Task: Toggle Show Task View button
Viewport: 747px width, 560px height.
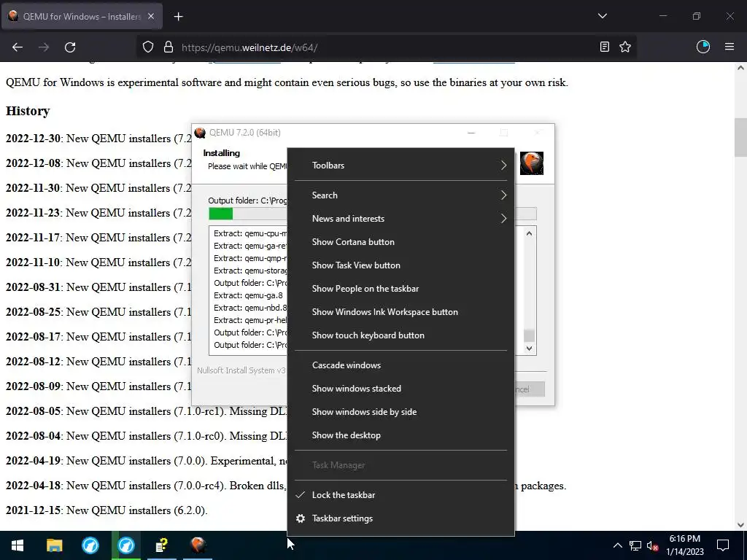Action: click(x=400, y=265)
